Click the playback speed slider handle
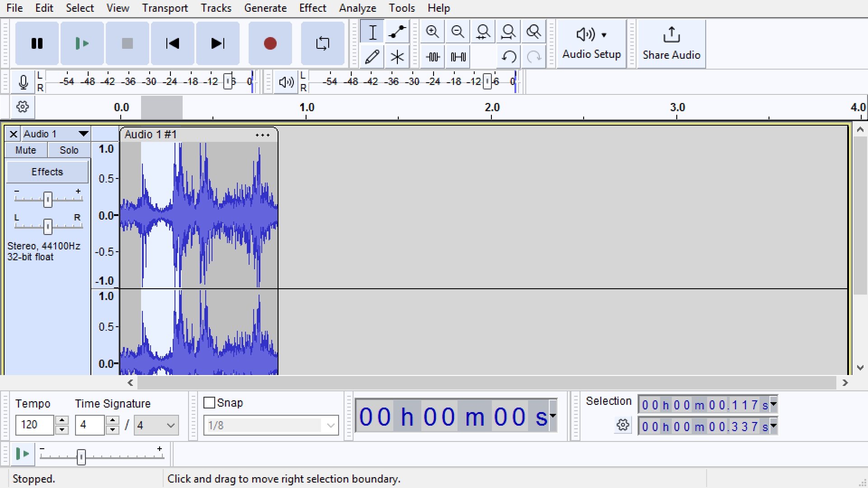Viewport: 868px width, 488px height. tap(81, 457)
